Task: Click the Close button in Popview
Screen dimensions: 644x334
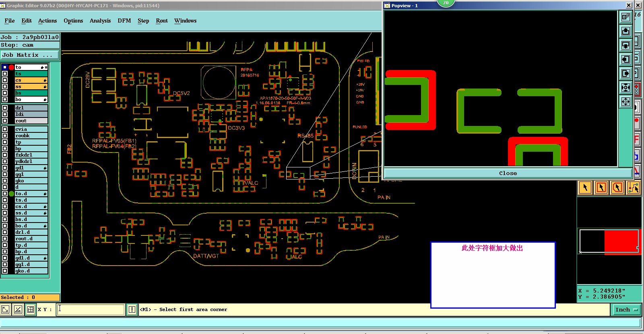Action: click(x=508, y=173)
